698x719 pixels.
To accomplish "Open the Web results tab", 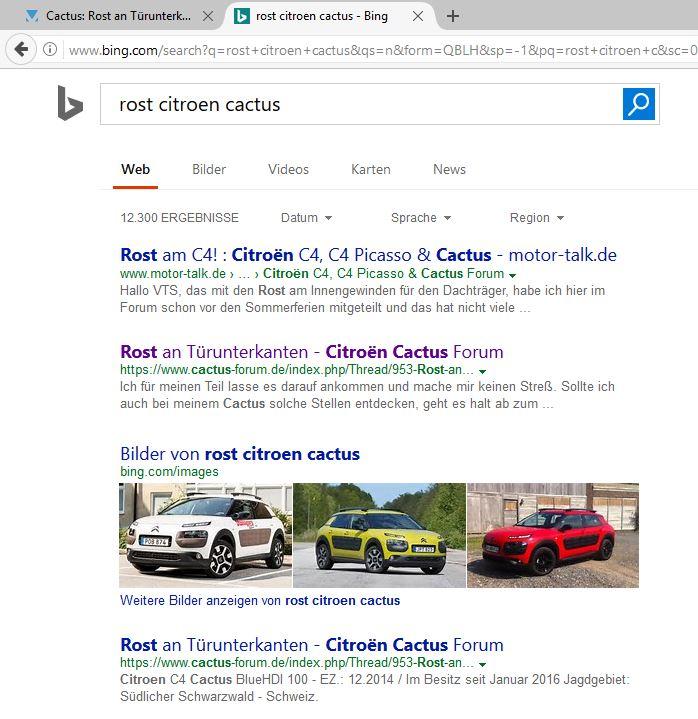I will click(135, 169).
